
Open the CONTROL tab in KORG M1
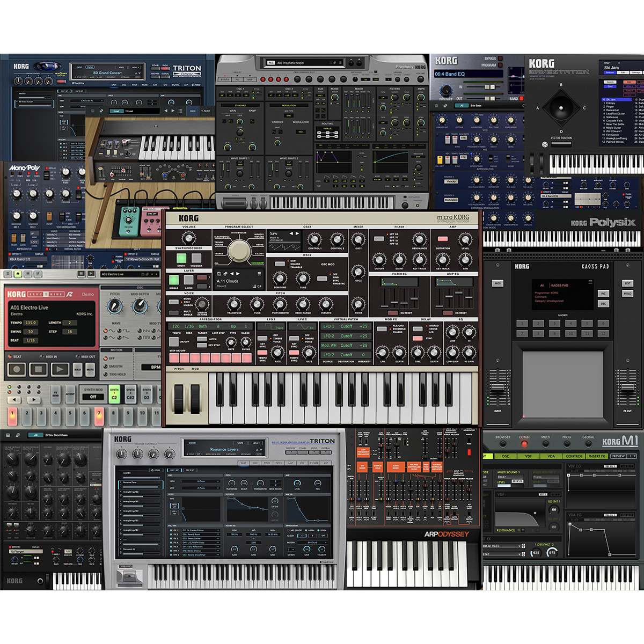tap(574, 456)
